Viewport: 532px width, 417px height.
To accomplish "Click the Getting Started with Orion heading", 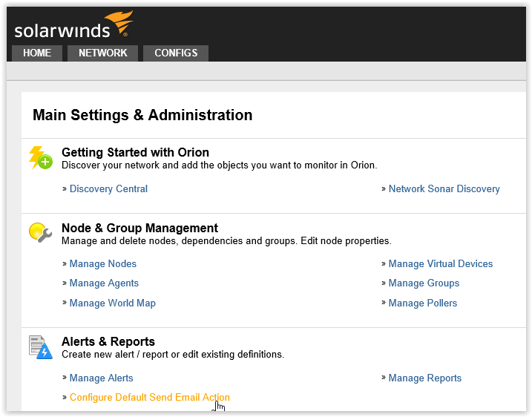I will (135, 152).
